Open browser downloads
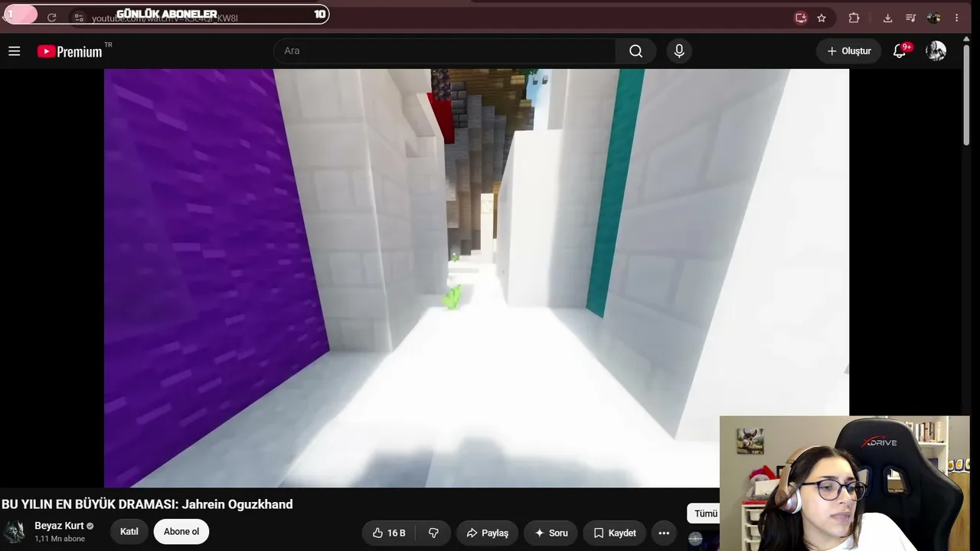Viewport: 980px width, 551px height. tap(887, 18)
